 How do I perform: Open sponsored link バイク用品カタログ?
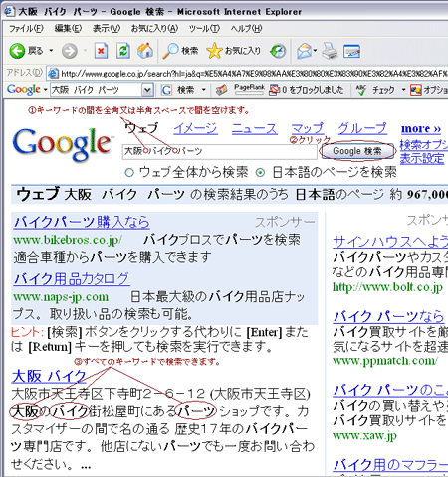tap(72, 278)
